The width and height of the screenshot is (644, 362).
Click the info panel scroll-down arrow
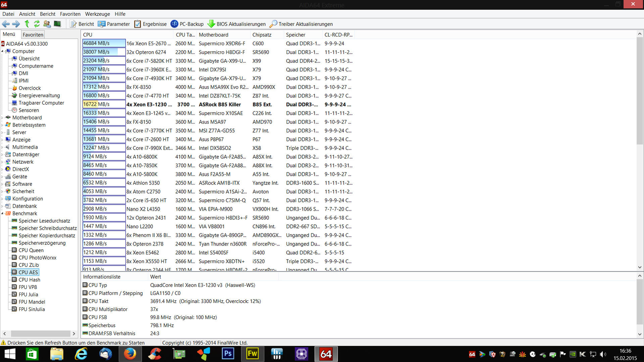(640, 334)
